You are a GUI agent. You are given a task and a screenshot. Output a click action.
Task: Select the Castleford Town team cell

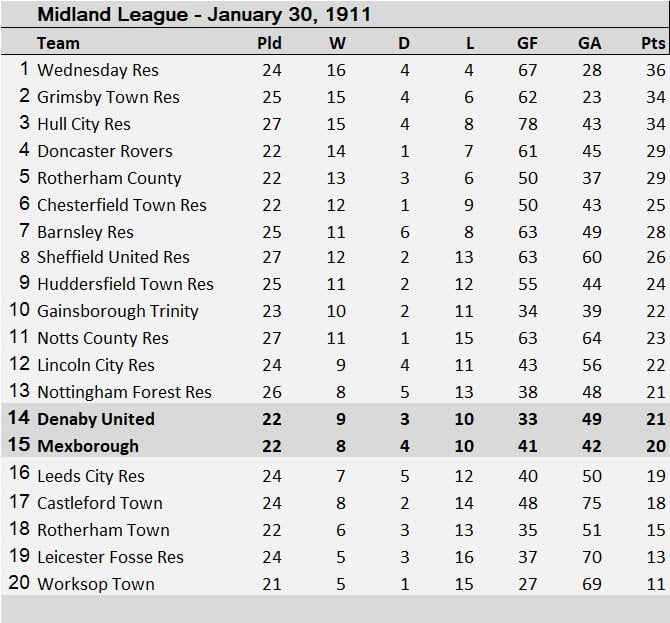point(99,503)
